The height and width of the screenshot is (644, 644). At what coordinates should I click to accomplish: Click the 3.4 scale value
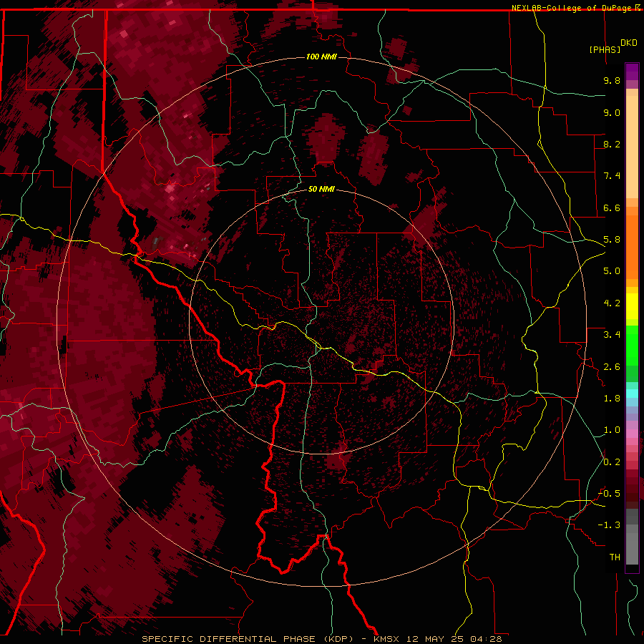pyautogui.click(x=612, y=335)
